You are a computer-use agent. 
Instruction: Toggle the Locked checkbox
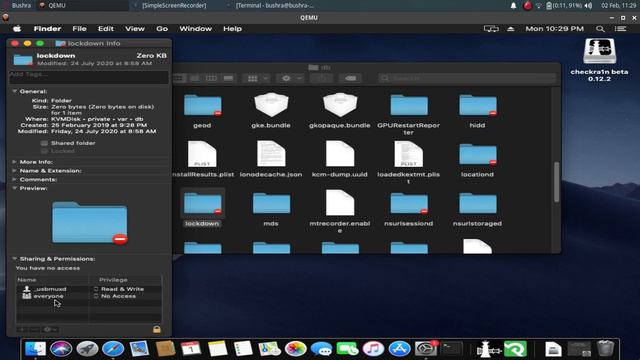point(44,151)
